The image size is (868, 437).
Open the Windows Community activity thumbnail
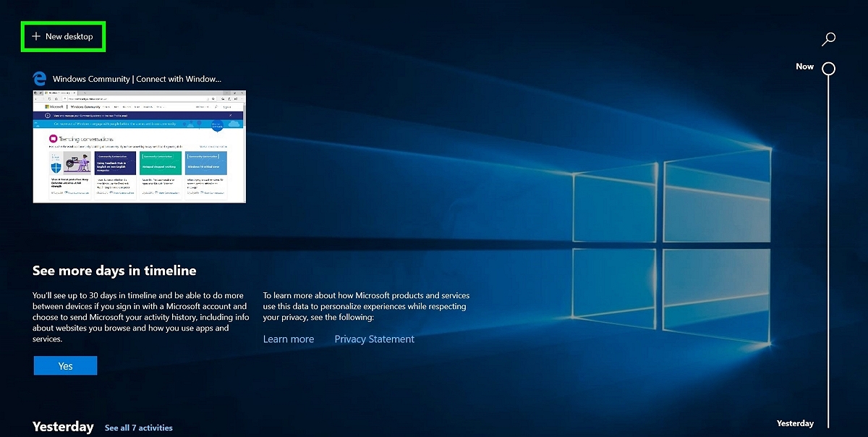(x=139, y=146)
